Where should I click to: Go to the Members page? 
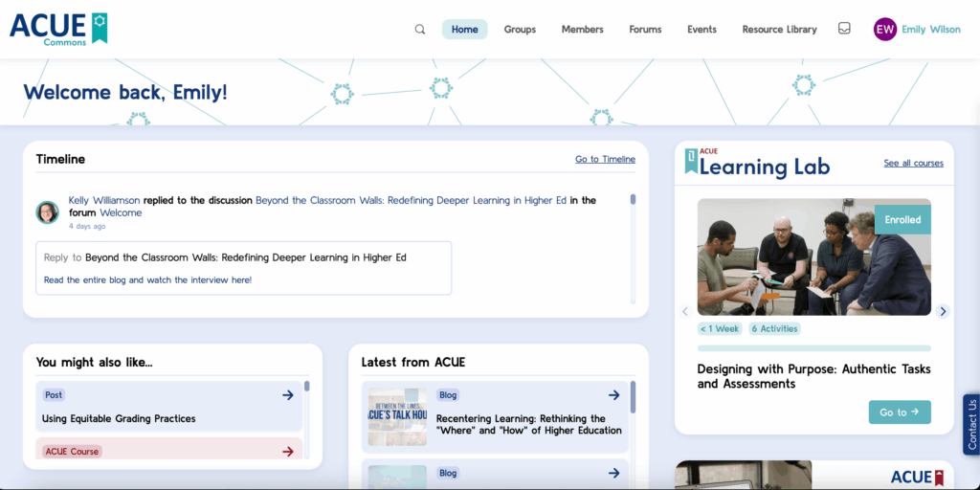coord(583,30)
